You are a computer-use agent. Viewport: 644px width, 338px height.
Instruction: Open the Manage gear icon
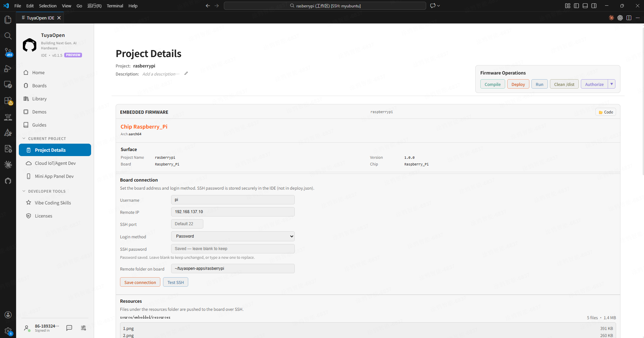point(8,331)
